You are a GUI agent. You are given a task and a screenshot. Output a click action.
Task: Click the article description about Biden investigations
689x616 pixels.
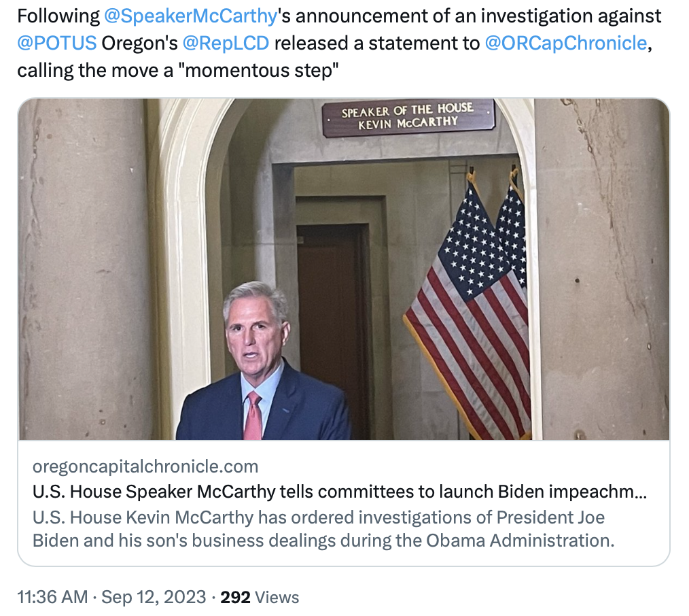[x=323, y=529]
